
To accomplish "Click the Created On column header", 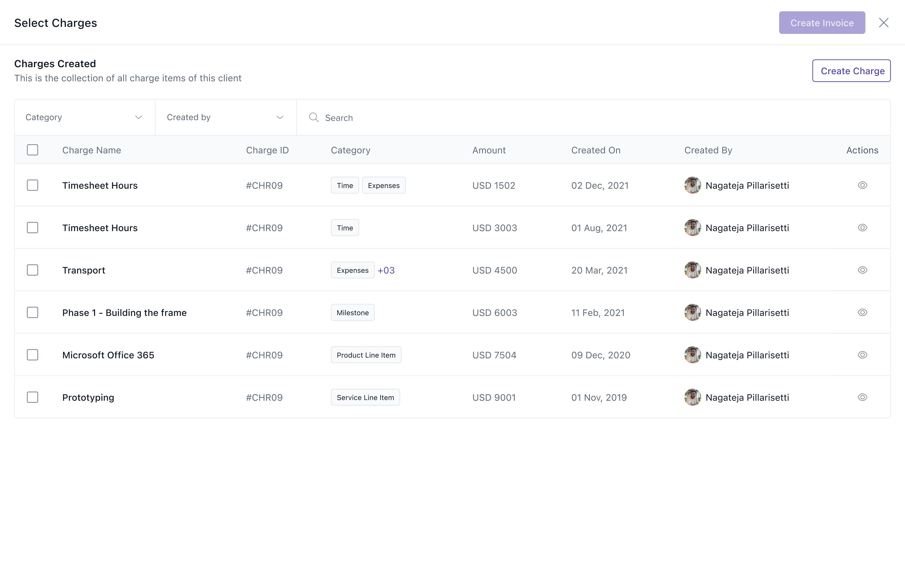I will (x=596, y=150).
